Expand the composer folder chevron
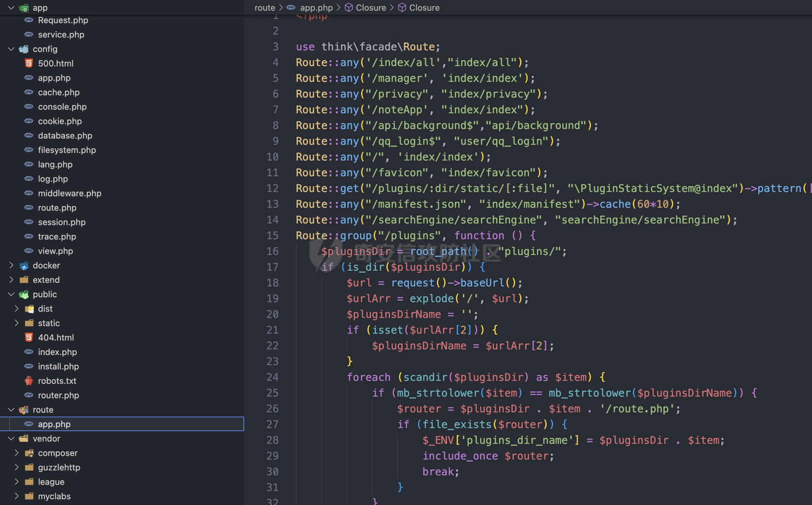The width and height of the screenshot is (812, 505). click(17, 453)
